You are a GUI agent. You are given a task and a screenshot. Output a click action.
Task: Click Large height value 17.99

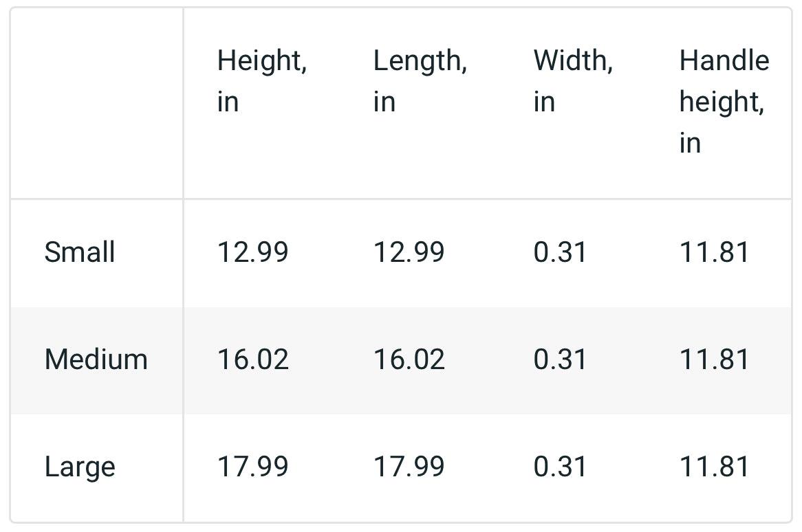pos(252,467)
